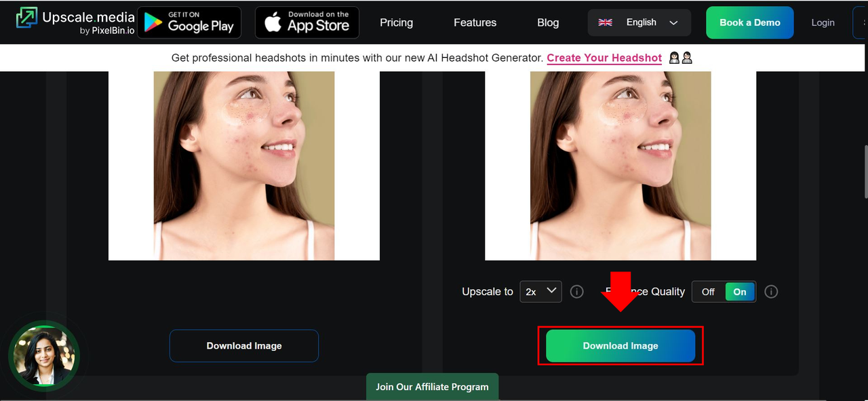
Task: Click the Login link
Action: click(823, 22)
